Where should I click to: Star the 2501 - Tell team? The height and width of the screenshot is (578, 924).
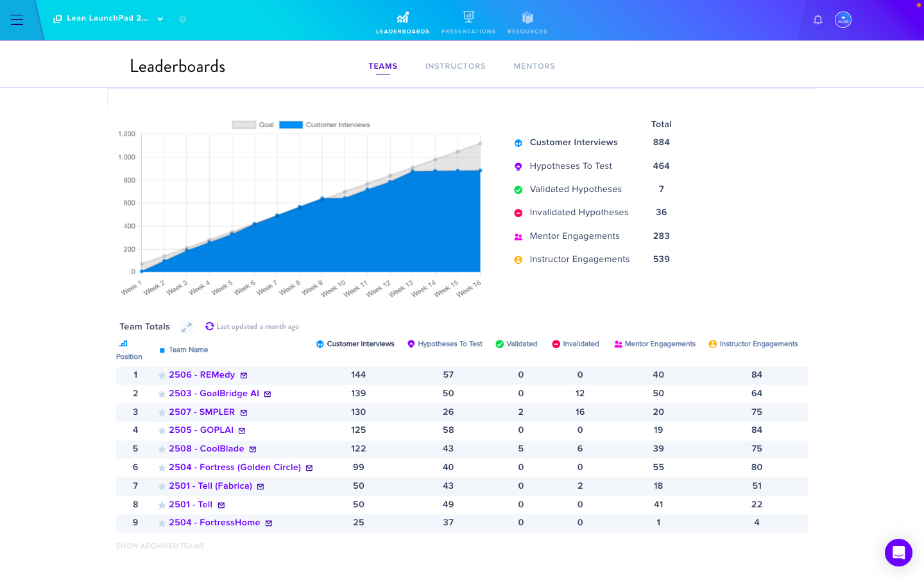pyautogui.click(x=162, y=505)
